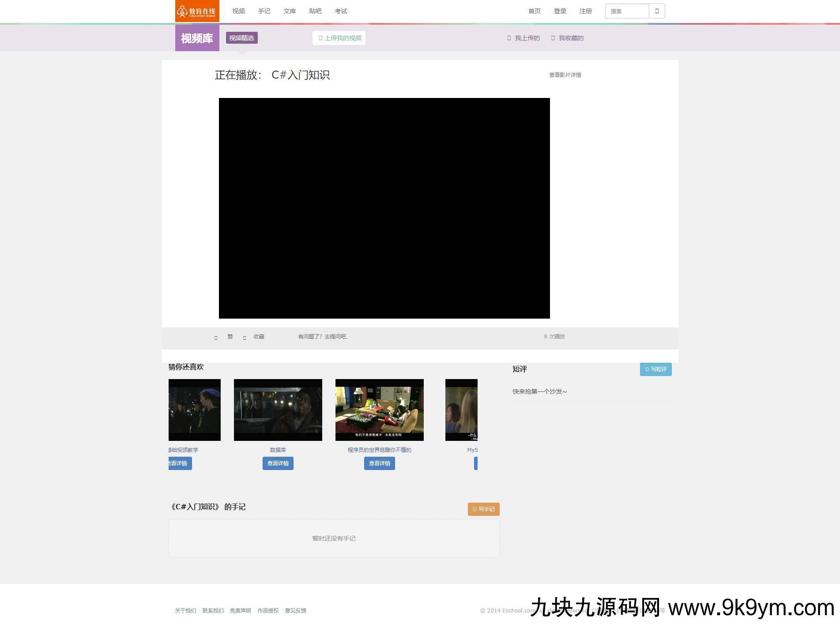Viewport: 840px width, 624px height.
Task: Click the pencil icon on 写短评
Action: point(647,369)
